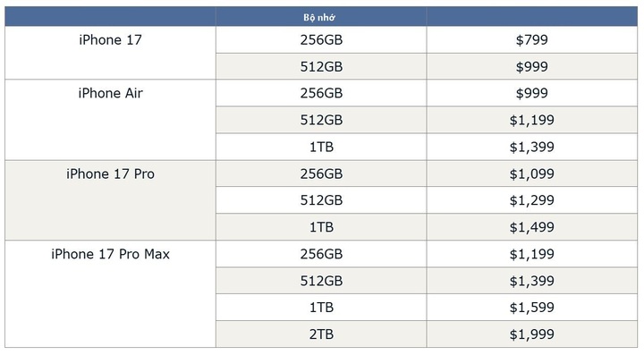The height and width of the screenshot is (355, 644).
Task: Select the iPhone Air model cell
Action: click(x=110, y=120)
